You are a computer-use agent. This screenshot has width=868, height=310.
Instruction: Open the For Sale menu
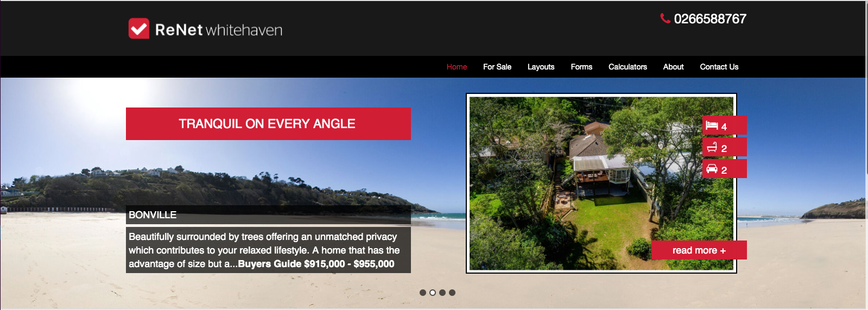click(x=497, y=67)
